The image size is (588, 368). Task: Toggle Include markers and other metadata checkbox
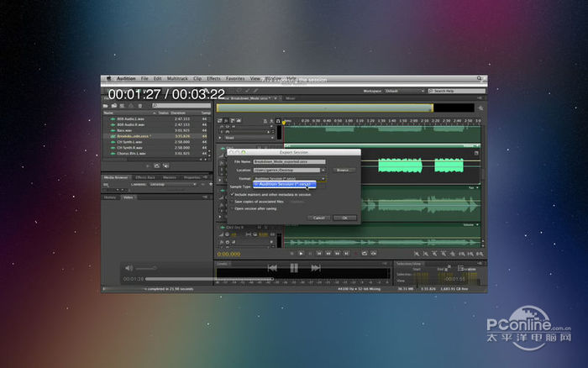click(x=232, y=194)
